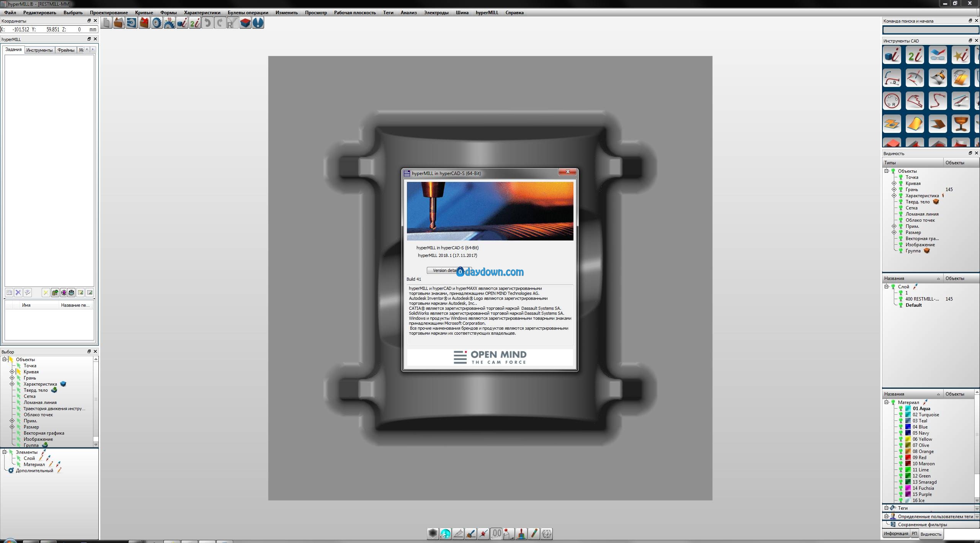Select the scissors trim surface tool
This screenshot has height=543, width=980.
click(938, 78)
